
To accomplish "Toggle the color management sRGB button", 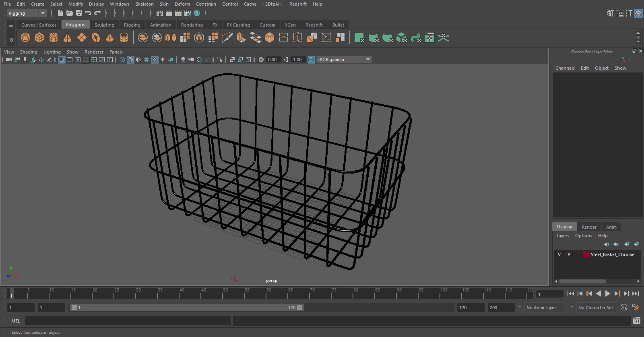I will coord(311,60).
